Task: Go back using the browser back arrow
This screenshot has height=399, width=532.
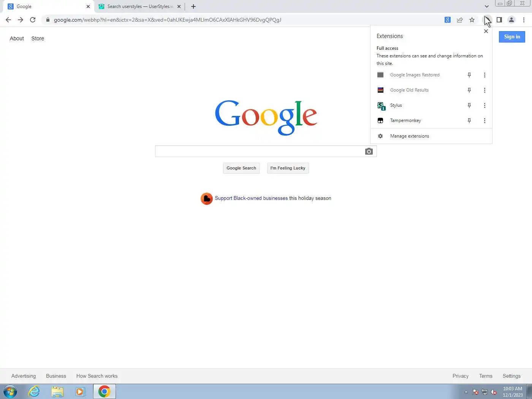Action: [8, 20]
